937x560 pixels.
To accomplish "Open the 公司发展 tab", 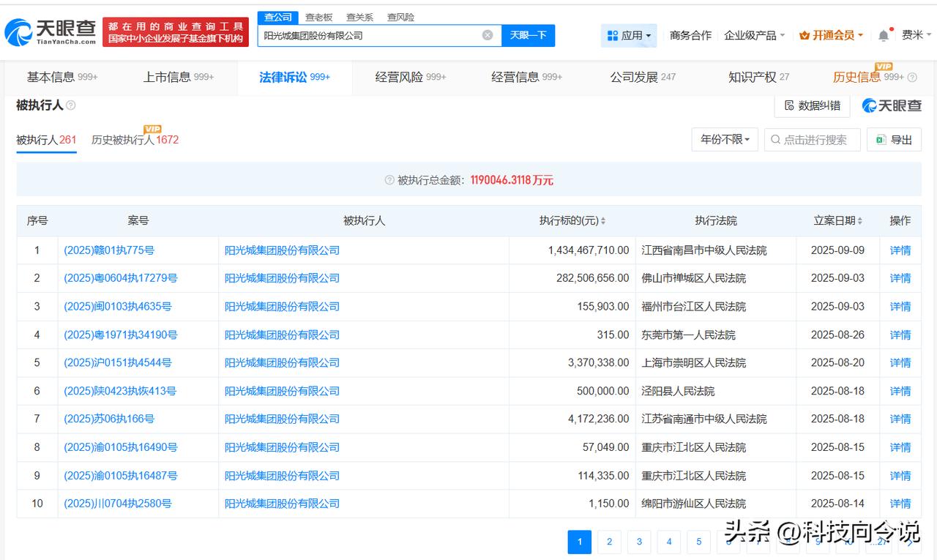I will (643, 77).
